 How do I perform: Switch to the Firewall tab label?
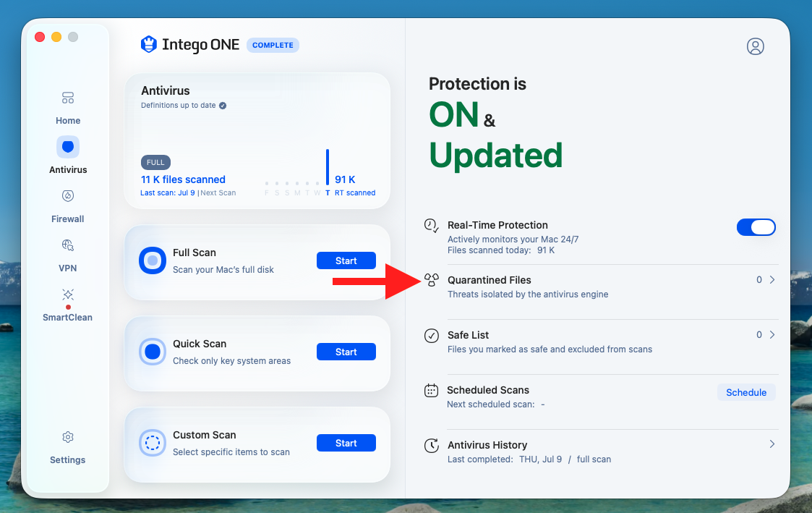(x=68, y=219)
